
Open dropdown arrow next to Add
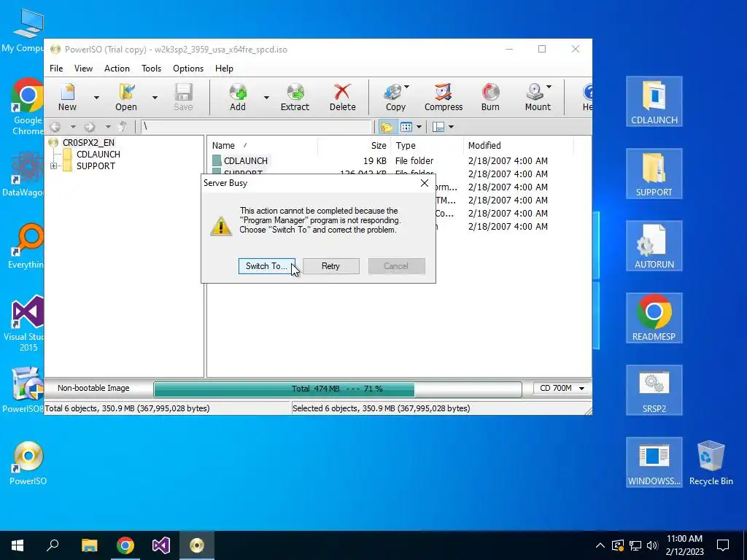[266, 98]
